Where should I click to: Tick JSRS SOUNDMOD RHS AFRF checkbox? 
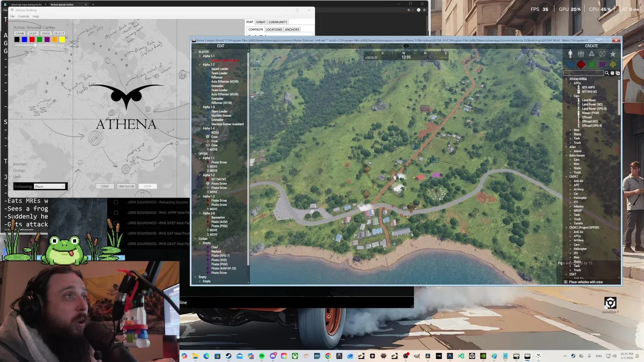click(116, 213)
